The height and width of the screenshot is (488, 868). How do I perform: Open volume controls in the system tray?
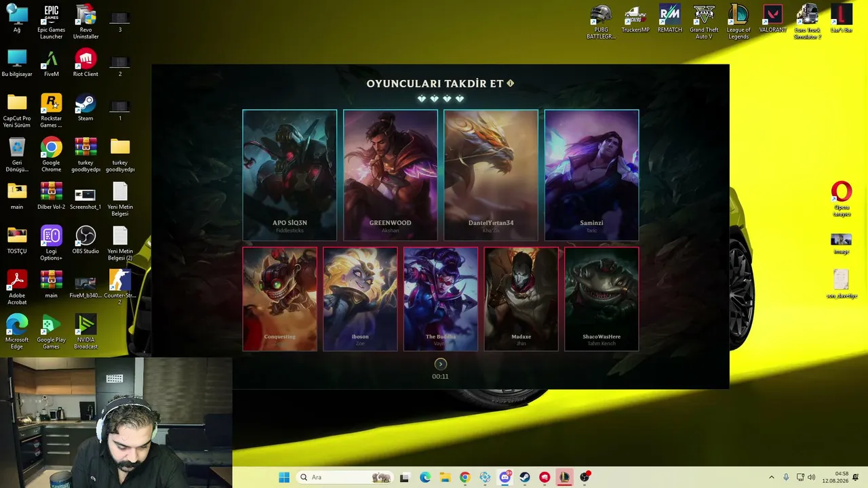coord(811,477)
